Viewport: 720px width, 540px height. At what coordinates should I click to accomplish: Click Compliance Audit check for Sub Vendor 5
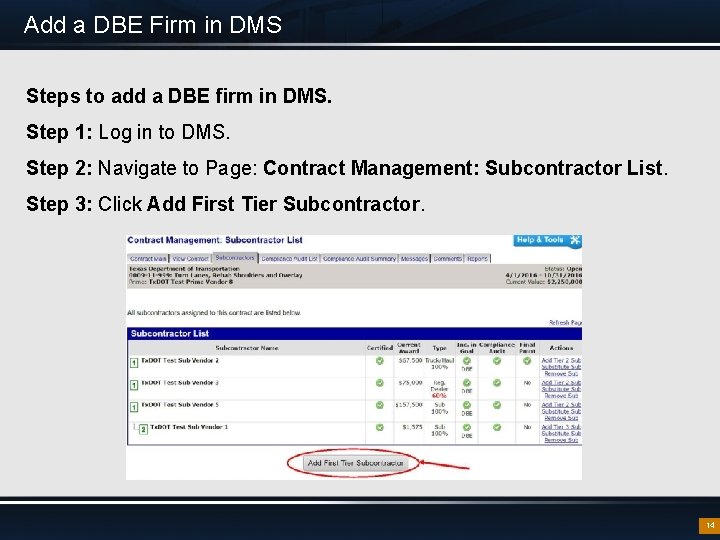coord(497,405)
